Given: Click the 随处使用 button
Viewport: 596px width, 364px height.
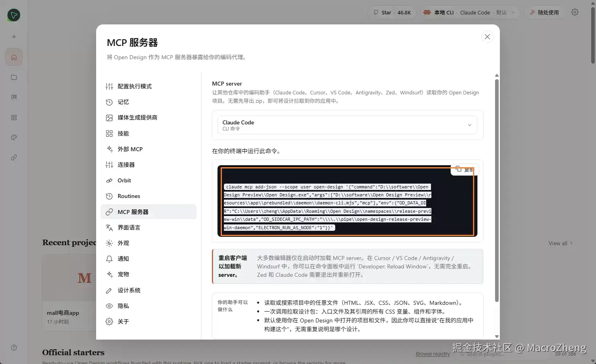Looking at the screenshot, I should pos(544,12).
